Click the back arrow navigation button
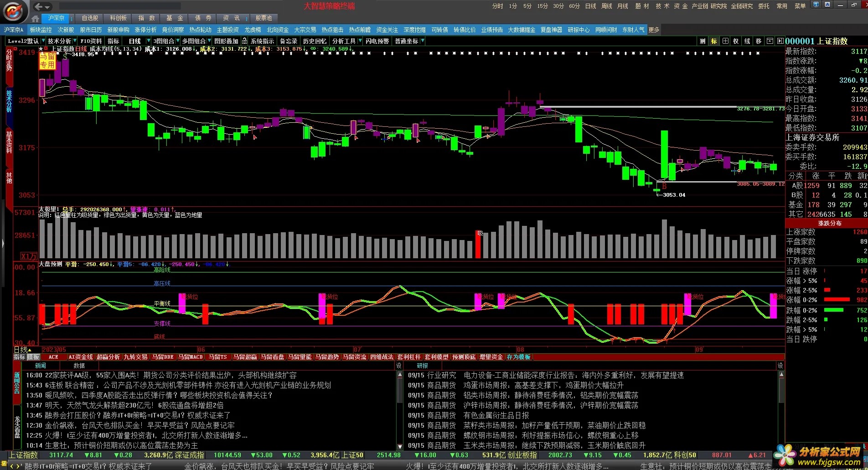 pos(39,6)
